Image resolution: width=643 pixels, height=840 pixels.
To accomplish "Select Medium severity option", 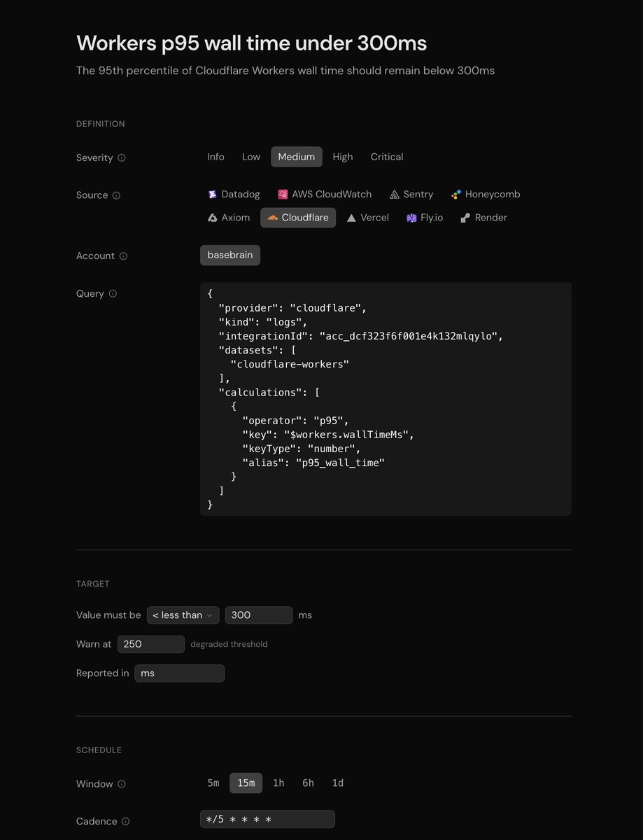I will (x=297, y=157).
